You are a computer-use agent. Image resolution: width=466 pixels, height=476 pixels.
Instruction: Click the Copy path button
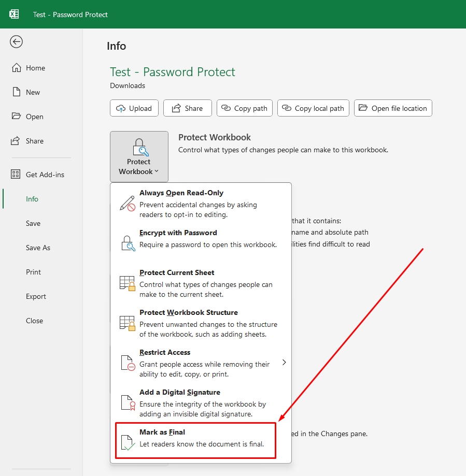[245, 108]
